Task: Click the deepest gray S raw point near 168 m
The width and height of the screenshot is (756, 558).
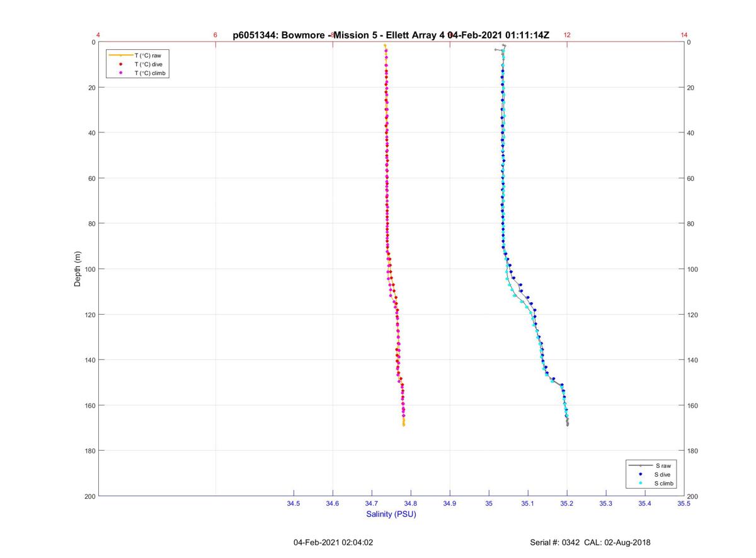Action: (568, 425)
